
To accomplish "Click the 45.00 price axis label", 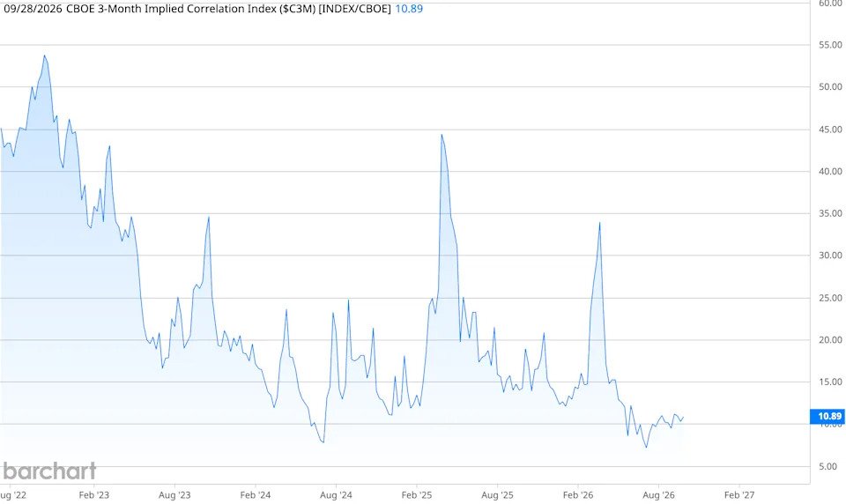I will tap(830, 130).
